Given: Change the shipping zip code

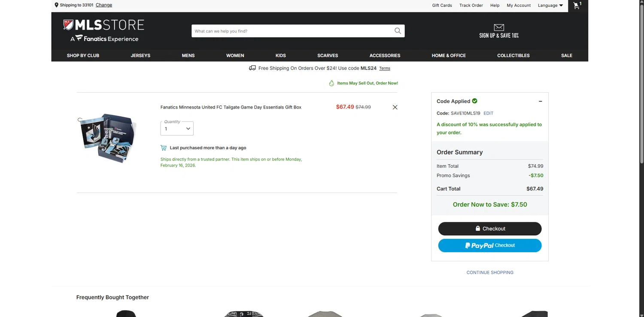Looking at the screenshot, I should 104,5.
